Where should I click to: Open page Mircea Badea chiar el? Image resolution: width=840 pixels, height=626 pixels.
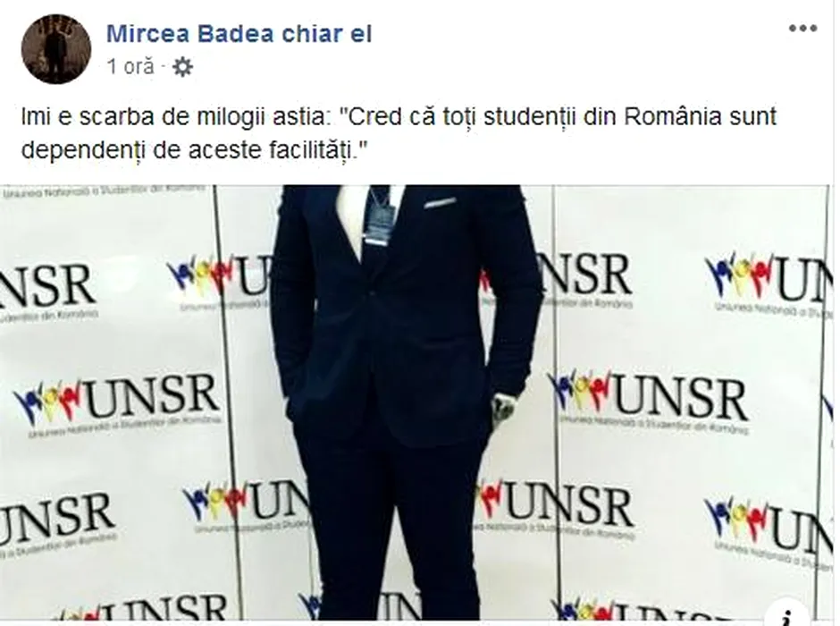pos(239,34)
